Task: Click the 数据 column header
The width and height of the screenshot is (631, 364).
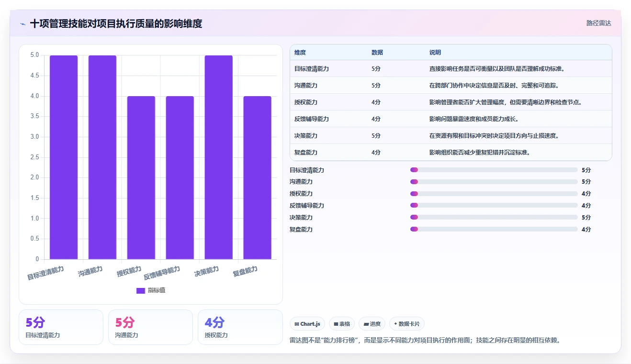Action: point(377,52)
